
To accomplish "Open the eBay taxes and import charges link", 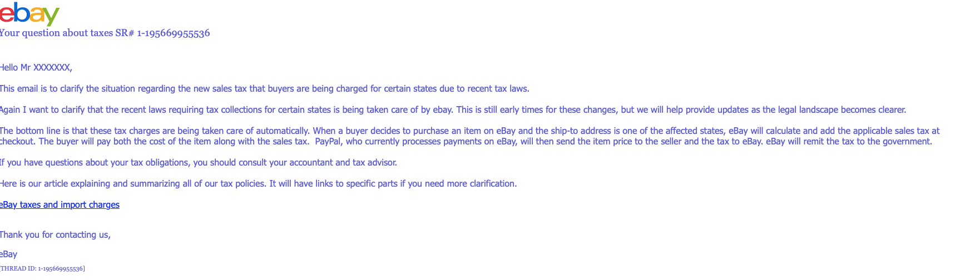I will [60, 204].
